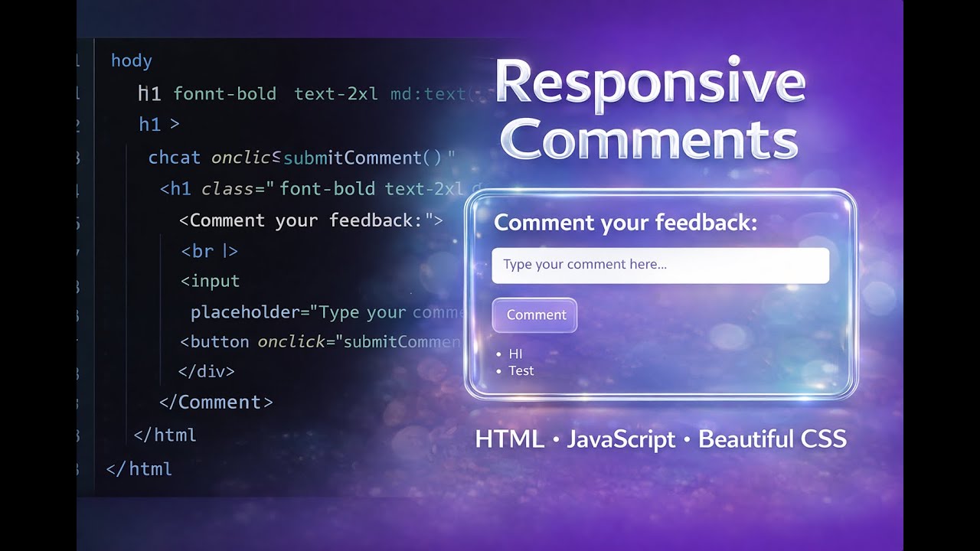
Task: Click the "hody" code line
Action: coord(132,61)
